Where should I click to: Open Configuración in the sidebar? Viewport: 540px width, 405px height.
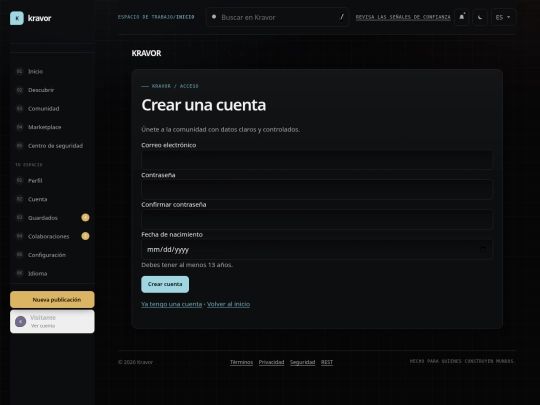click(x=52, y=255)
